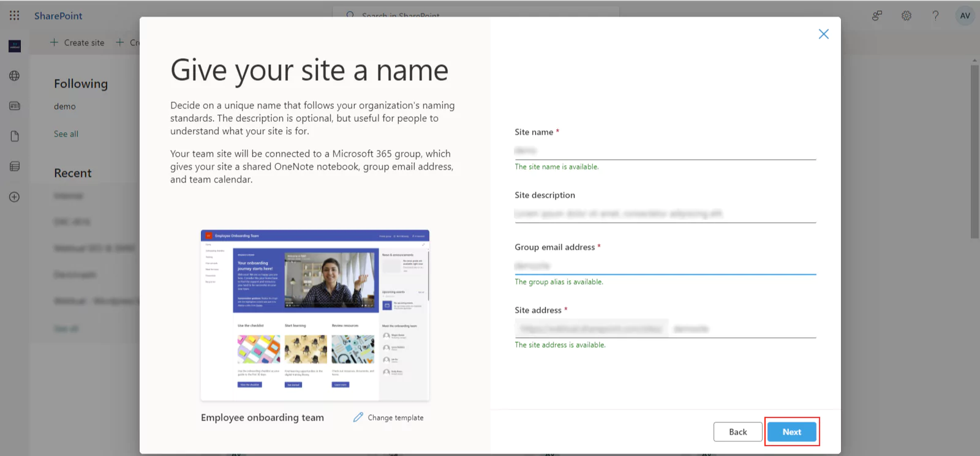The height and width of the screenshot is (456, 980).
Task: Click the Recent heading behind dialog
Action: tap(73, 173)
